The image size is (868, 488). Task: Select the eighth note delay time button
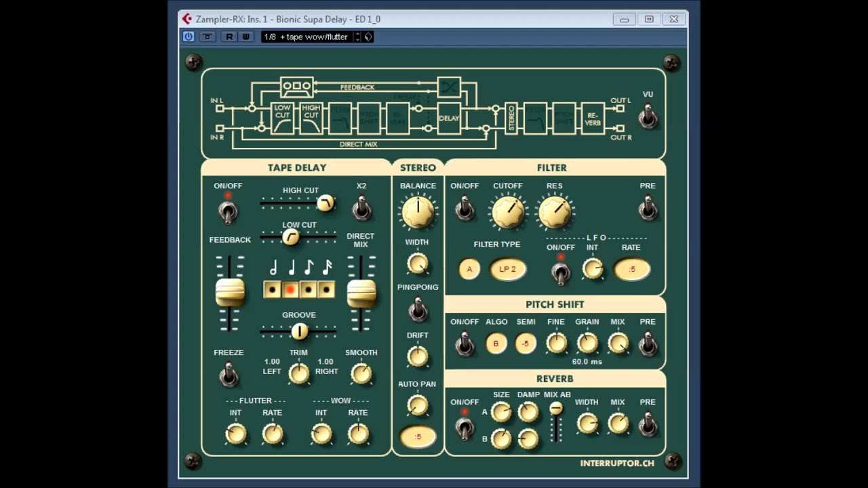pyautogui.click(x=309, y=289)
